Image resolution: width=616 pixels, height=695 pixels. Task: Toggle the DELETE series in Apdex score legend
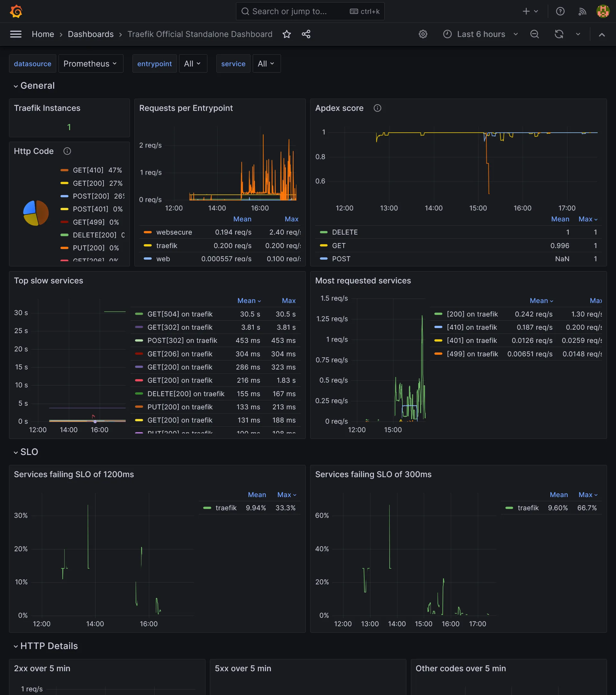(x=345, y=232)
